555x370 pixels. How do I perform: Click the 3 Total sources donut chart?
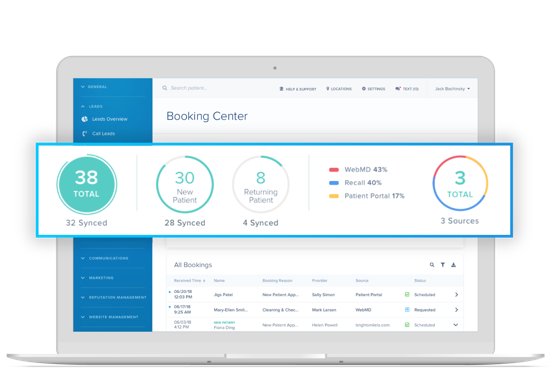pos(460,183)
